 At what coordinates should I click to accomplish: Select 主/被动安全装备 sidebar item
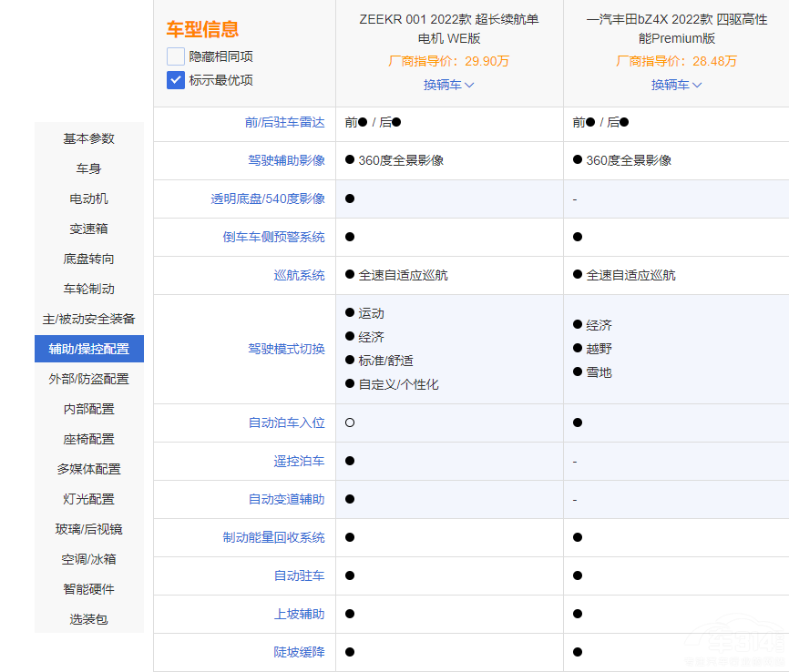point(89,319)
